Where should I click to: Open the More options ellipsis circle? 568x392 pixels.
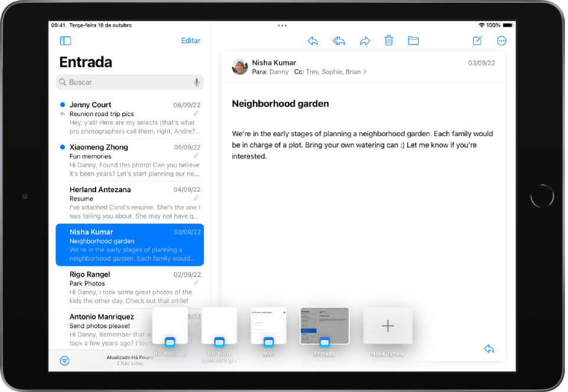point(501,41)
